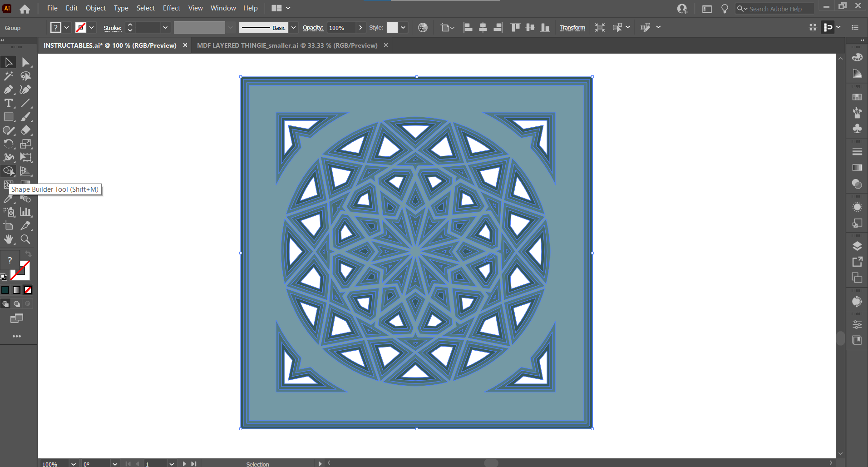Choose the Column Graph tool
This screenshot has width=868, height=467.
pos(26,212)
